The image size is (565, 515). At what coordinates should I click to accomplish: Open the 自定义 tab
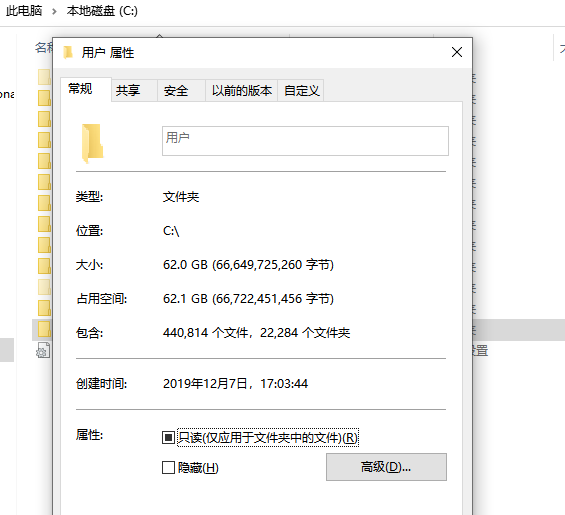click(301, 90)
